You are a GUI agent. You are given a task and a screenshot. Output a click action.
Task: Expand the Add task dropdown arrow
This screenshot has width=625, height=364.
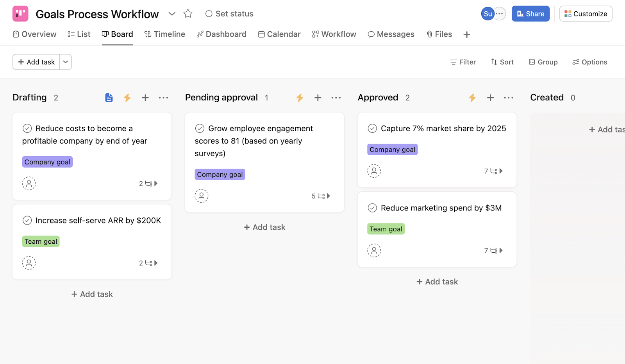coord(66,62)
